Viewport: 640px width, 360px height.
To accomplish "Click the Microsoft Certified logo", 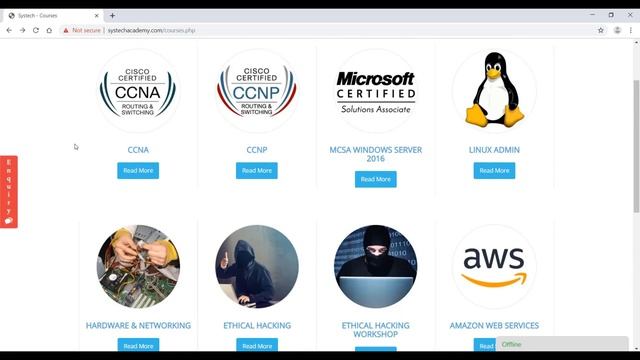I will click(376, 91).
